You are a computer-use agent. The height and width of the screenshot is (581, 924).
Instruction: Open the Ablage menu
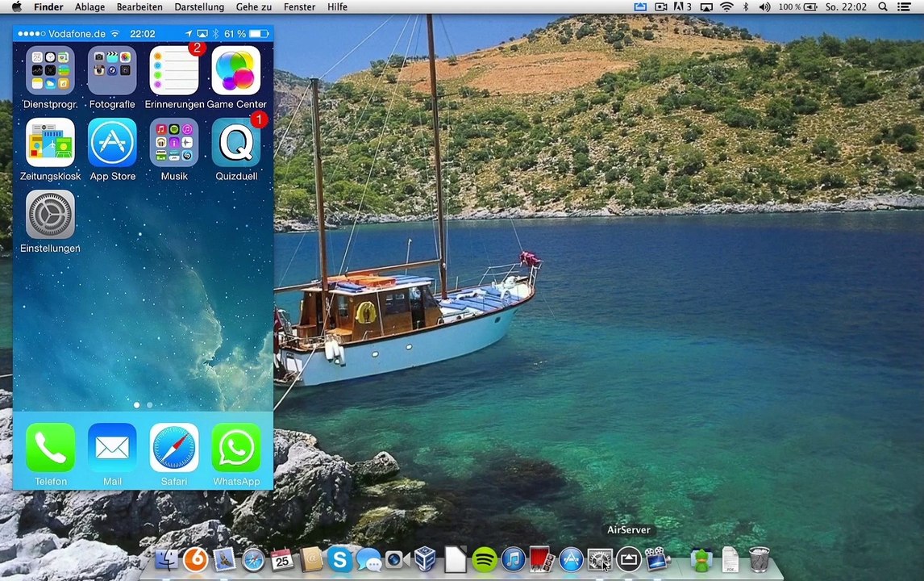89,6
